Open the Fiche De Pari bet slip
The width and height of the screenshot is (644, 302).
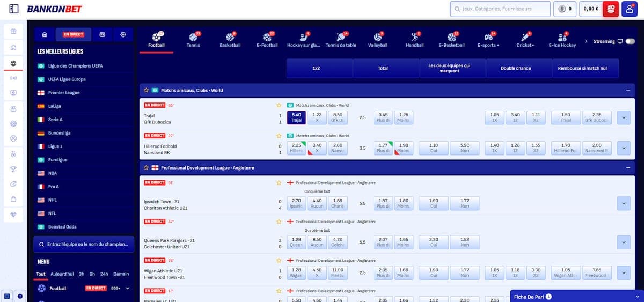point(576,296)
